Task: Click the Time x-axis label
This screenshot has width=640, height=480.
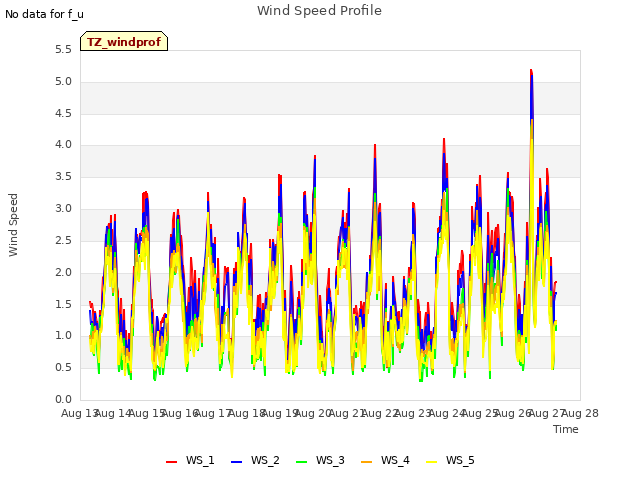Action: 566,429
